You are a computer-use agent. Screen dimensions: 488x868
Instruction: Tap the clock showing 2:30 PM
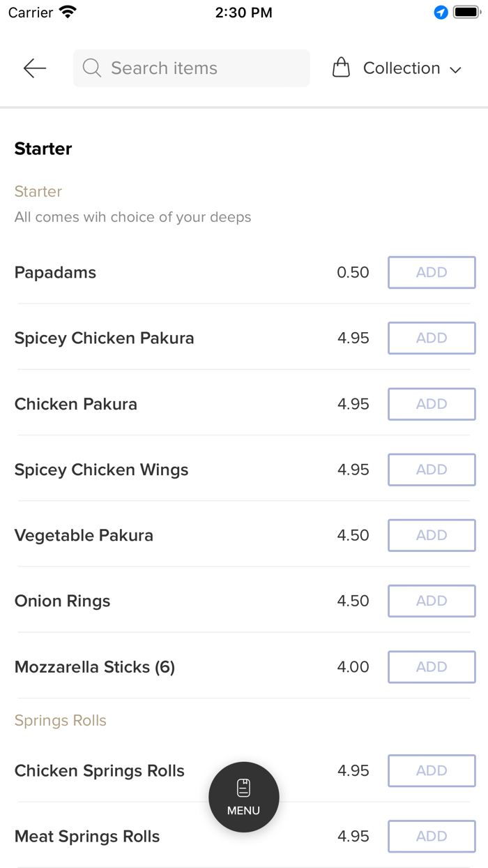click(243, 12)
